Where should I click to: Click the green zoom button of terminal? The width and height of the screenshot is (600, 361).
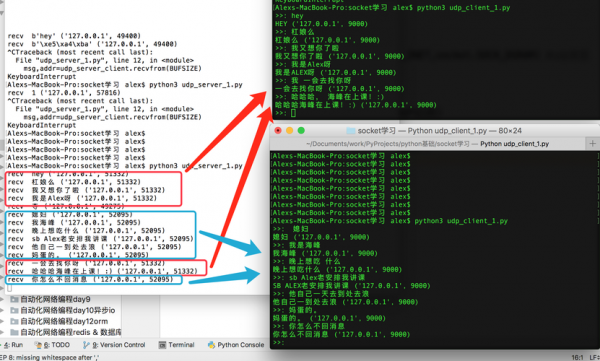[x=301, y=131]
